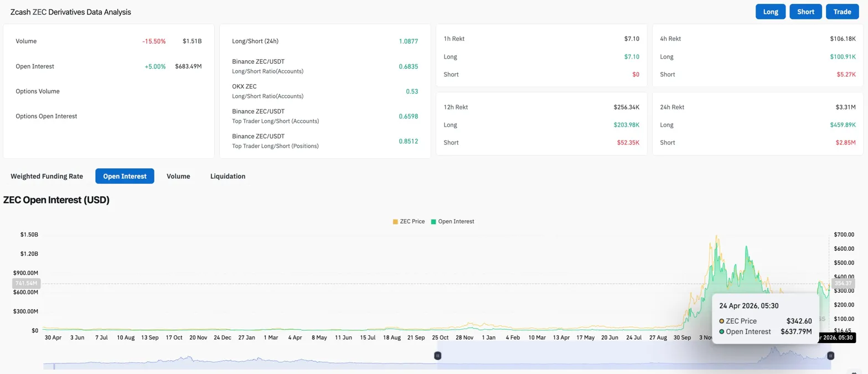Show the Liquidation tab

228,176
